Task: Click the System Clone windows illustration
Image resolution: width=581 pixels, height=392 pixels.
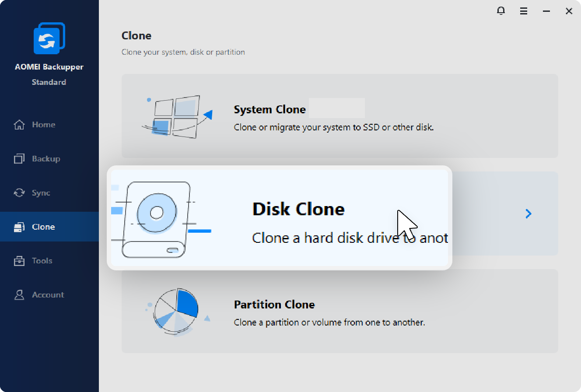Action: pyautogui.click(x=176, y=116)
